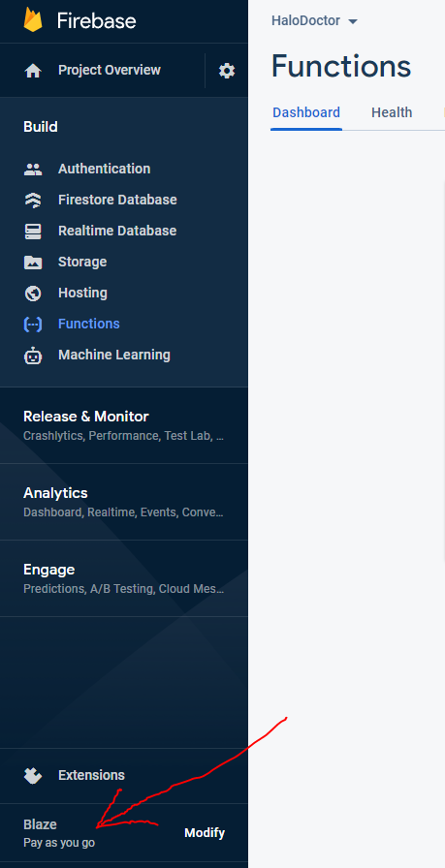
Task: Open project settings gear icon
Action: coord(227,71)
